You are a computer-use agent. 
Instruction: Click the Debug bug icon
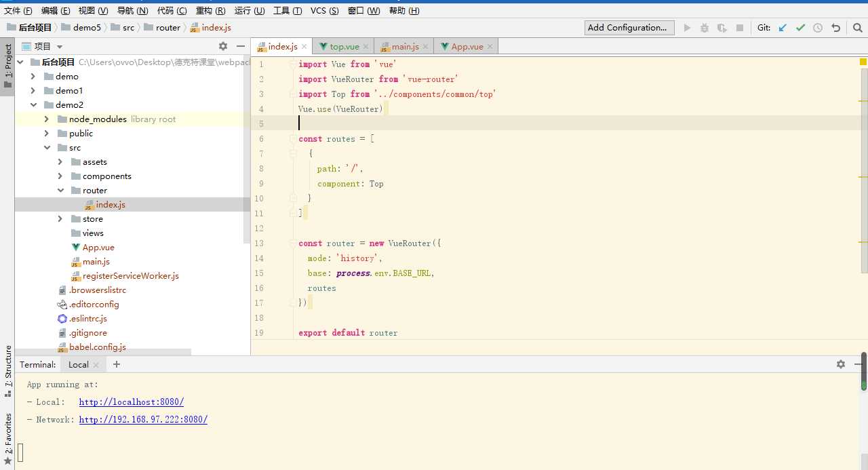tap(705, 28)
